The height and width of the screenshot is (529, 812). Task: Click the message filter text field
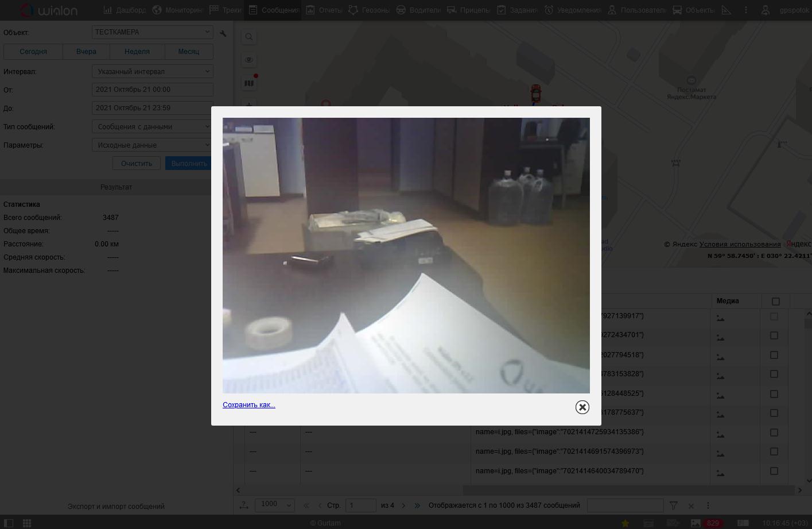(625, 505)
